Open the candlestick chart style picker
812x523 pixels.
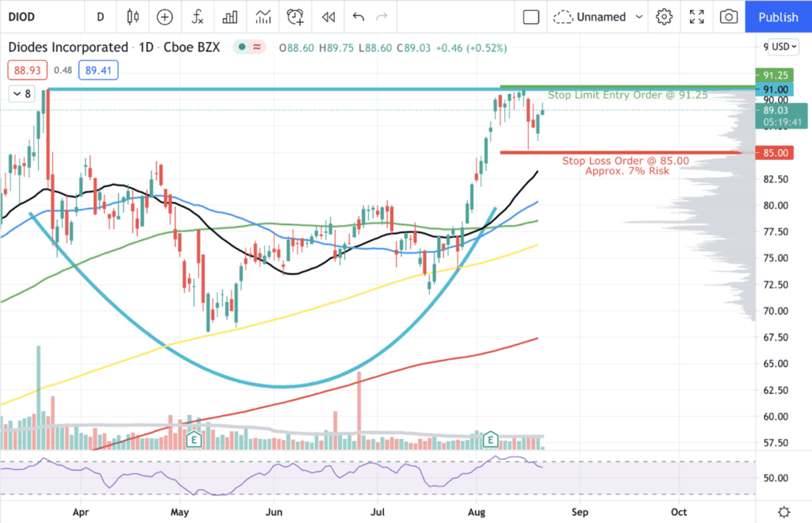132,17
